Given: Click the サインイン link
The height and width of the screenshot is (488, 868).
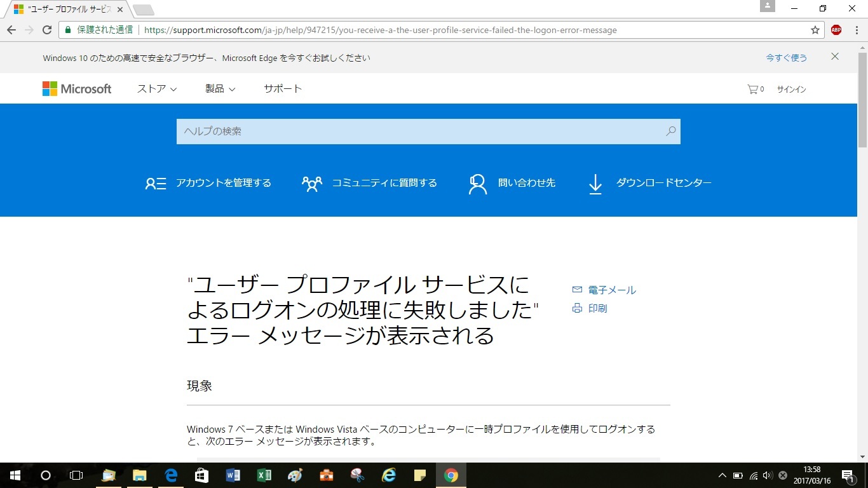Looking at the screenshot, I should tap(791, 90).
